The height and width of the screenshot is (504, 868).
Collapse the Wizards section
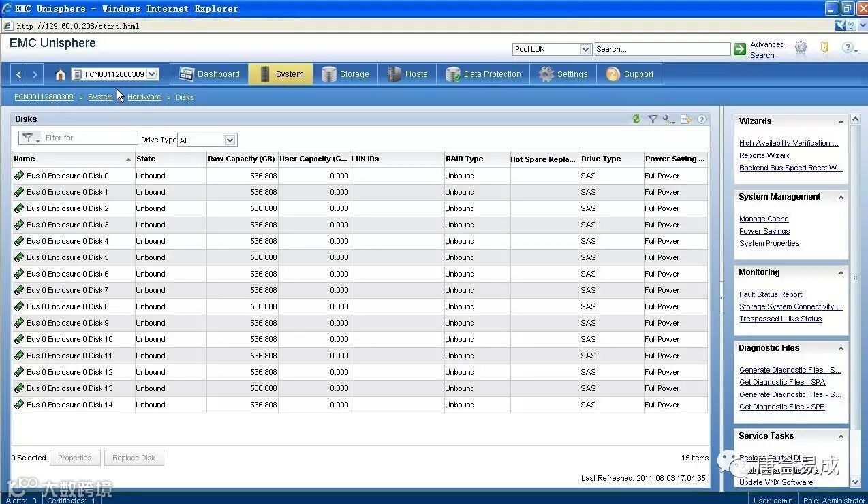[x=841, y=122]
